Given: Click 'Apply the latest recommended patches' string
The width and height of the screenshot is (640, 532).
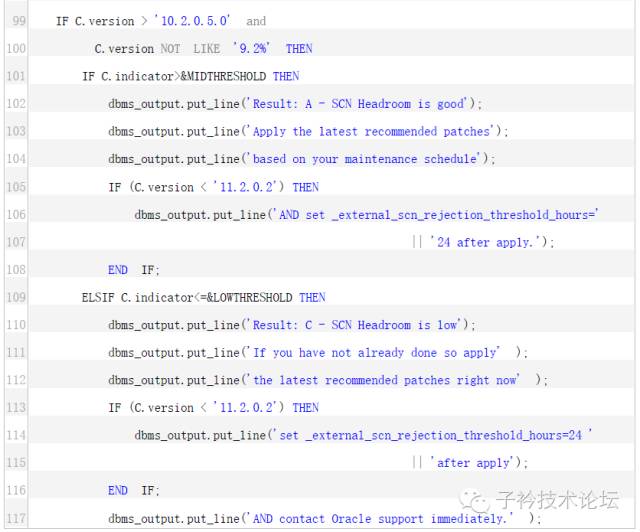Looking at the screenshot, I should (x=371, y=131).
